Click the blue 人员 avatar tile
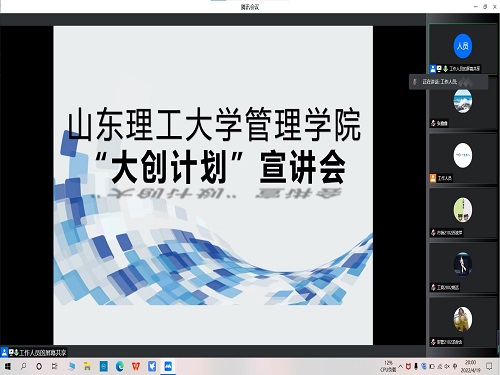The height and width of the screenshot is (375, 500). pyautogui.click(x=463, y=46)
